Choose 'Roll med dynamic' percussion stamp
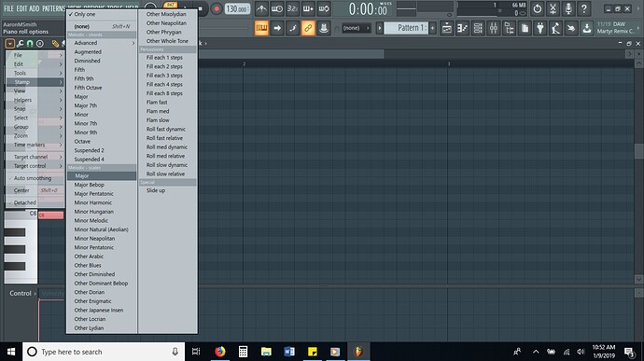This screenshot has height=361, width=644. (168, 147)
